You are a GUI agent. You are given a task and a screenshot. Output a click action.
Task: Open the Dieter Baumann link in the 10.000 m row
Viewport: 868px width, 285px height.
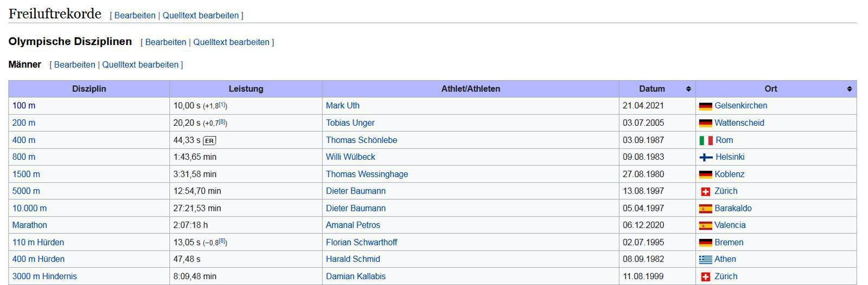coord(355,208)
